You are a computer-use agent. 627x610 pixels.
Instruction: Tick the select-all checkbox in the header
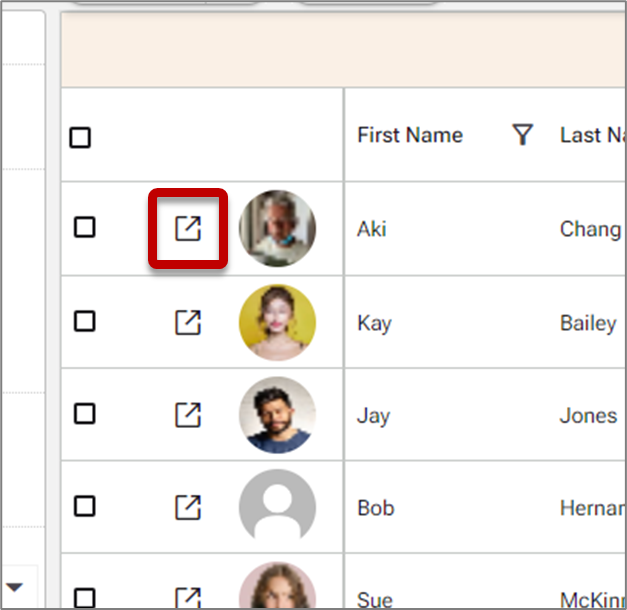pos(80,138)
